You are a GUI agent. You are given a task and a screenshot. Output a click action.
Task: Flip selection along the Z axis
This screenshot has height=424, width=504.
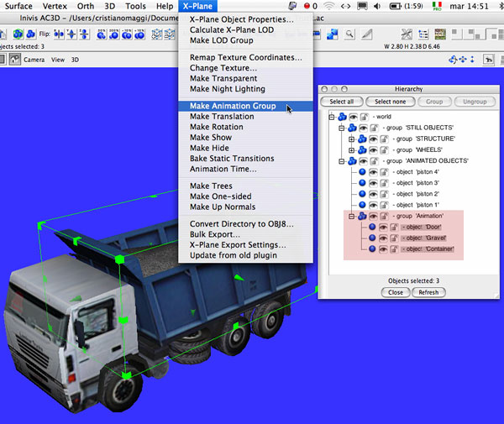[84, 34]
